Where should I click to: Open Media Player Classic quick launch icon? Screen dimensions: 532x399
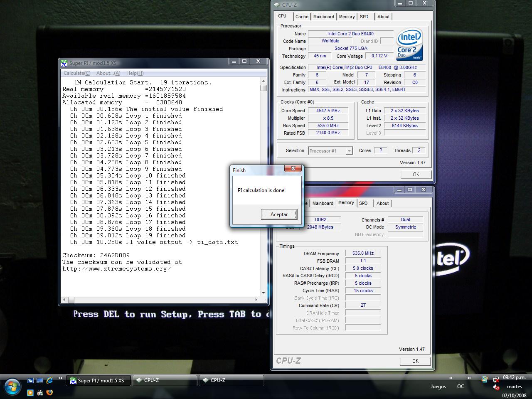[40, 392]
